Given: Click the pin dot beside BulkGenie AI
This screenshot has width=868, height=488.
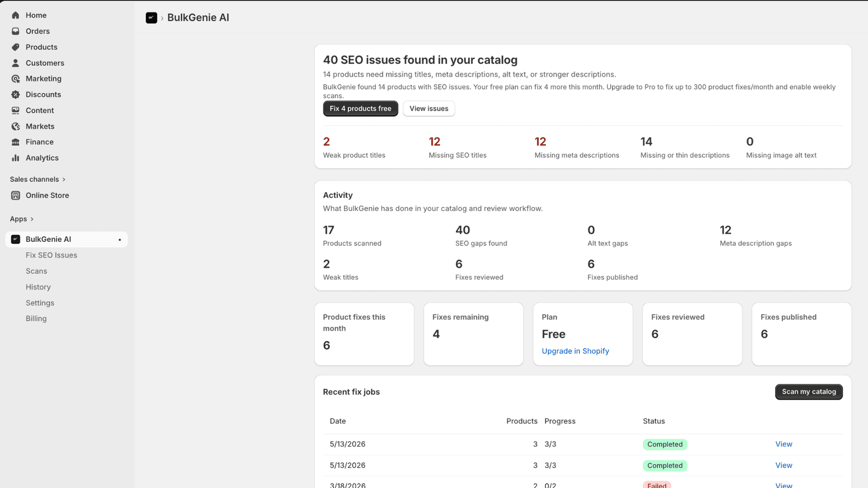Looking at the screenshot, I should pos(120,240).
